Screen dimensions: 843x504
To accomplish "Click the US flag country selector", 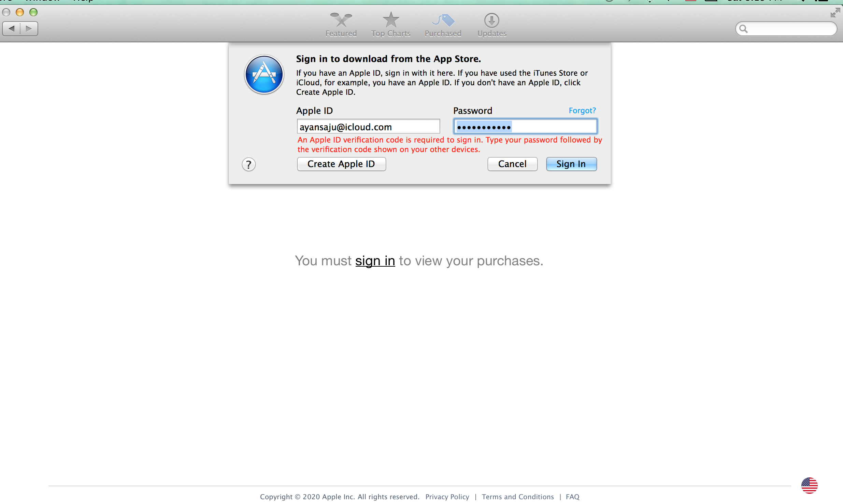I will (809, 485).
